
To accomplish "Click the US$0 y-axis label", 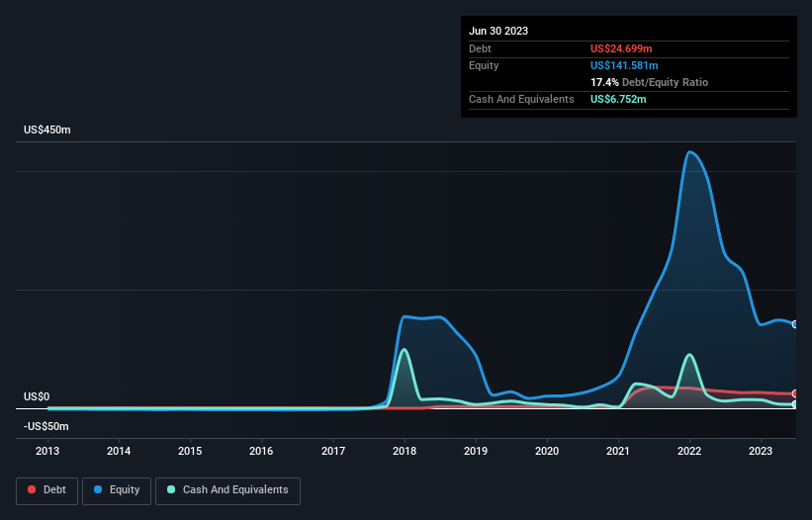I will pyautogui.click(x=37, y=396).
